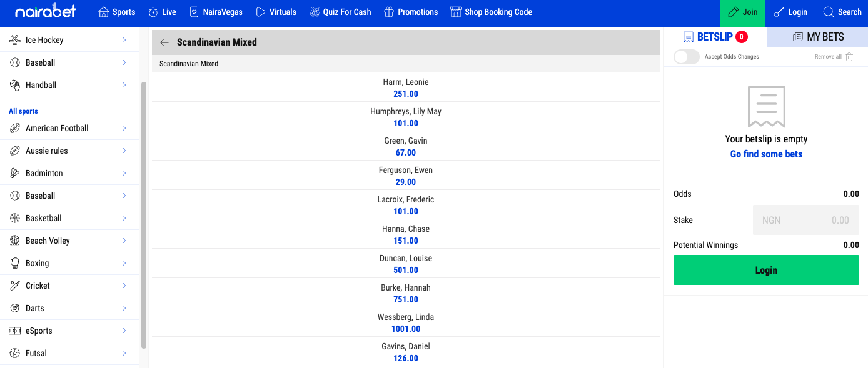The height and width of the screenshot is (368, 868).
Task: Switch to the MY BETS tab
Action: click(x=817, y=37)
